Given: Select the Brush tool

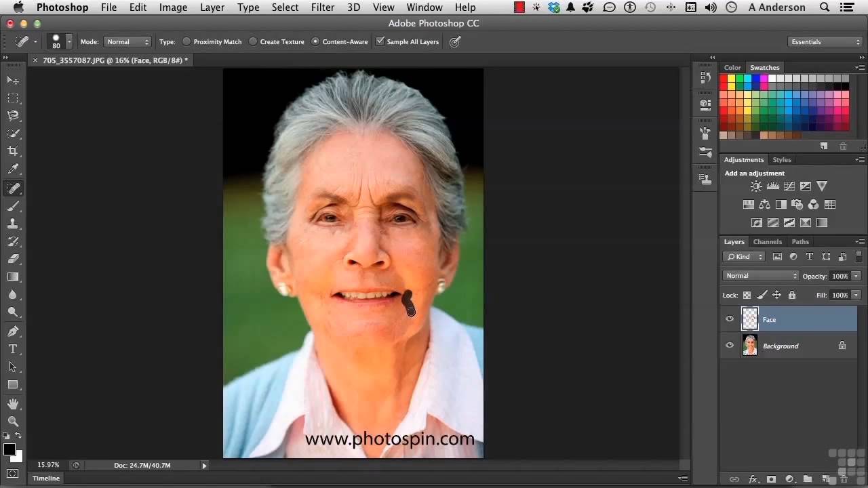Looking at the screenshot, I should (13, 206).
